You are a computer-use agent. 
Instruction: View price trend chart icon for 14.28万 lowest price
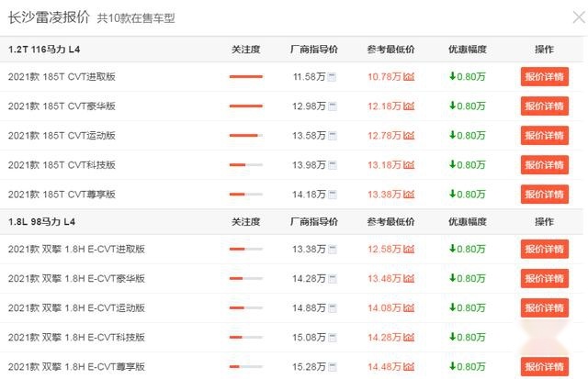409,337
